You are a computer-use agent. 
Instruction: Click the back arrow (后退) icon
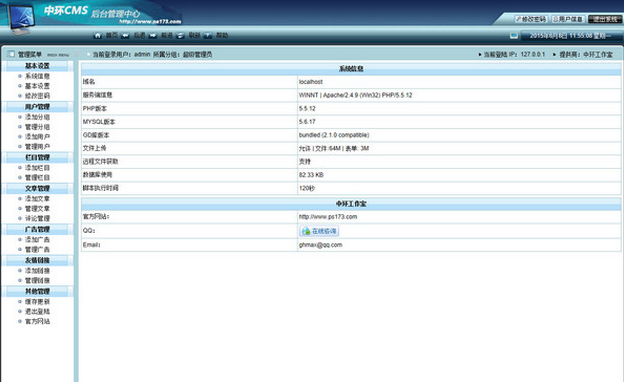[125, 35]
